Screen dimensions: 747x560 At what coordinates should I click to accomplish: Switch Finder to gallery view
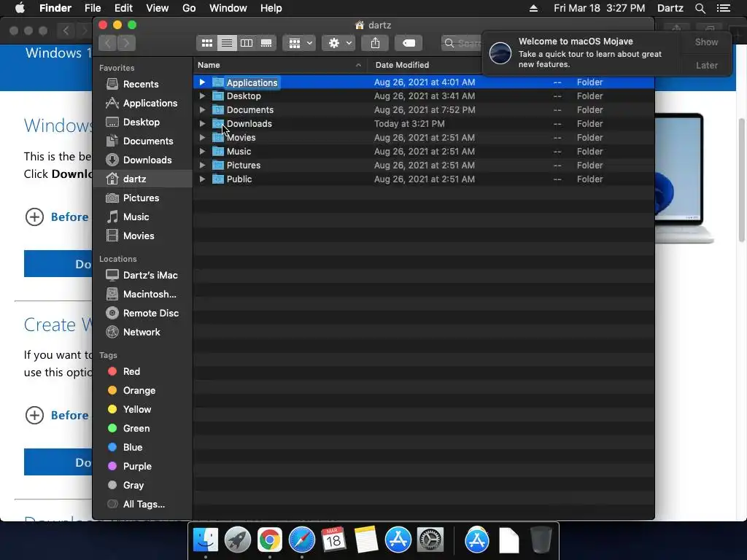coord(266,43)
